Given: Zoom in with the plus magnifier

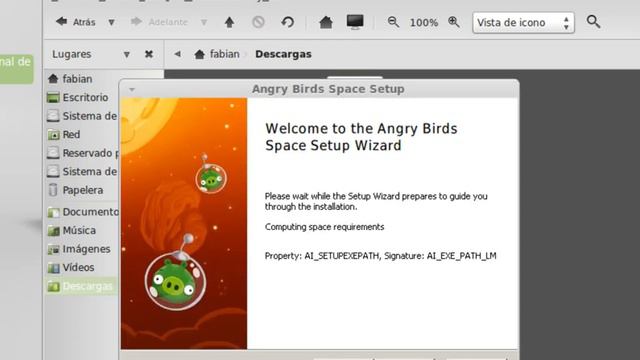Looking at the screenshot, I should pos(454,22).
